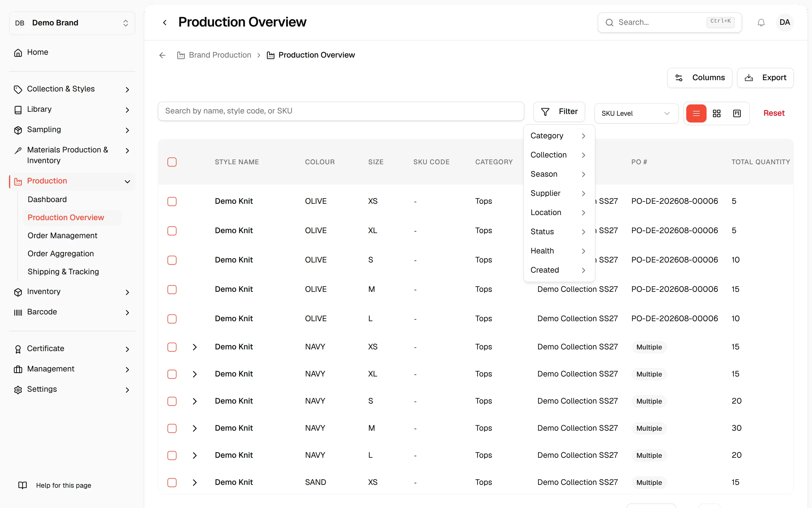Viewport: 812px width, 508px height.
Task: Open notifications bell icon
Action: pyautogui.click(x=761, y=23)
